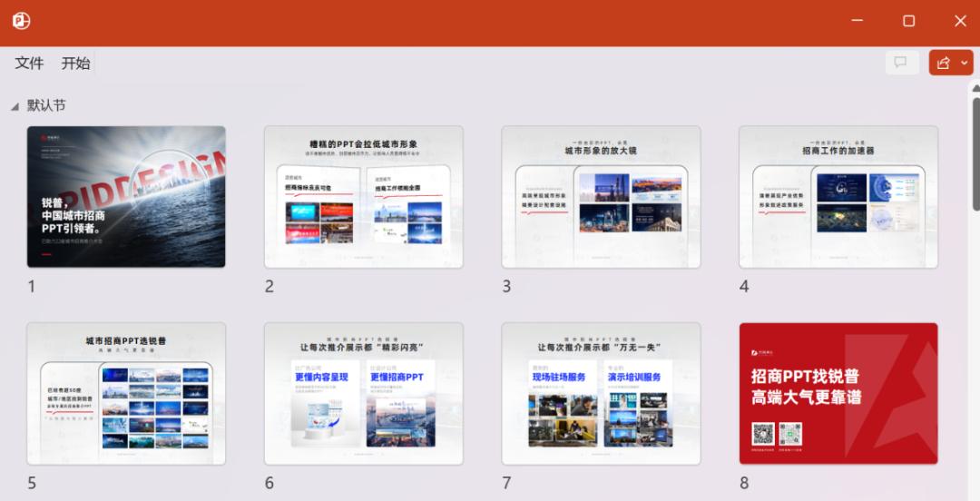980x501 pixels.
Task: Click the vertical scrollbar thumb
Action: 975,153
